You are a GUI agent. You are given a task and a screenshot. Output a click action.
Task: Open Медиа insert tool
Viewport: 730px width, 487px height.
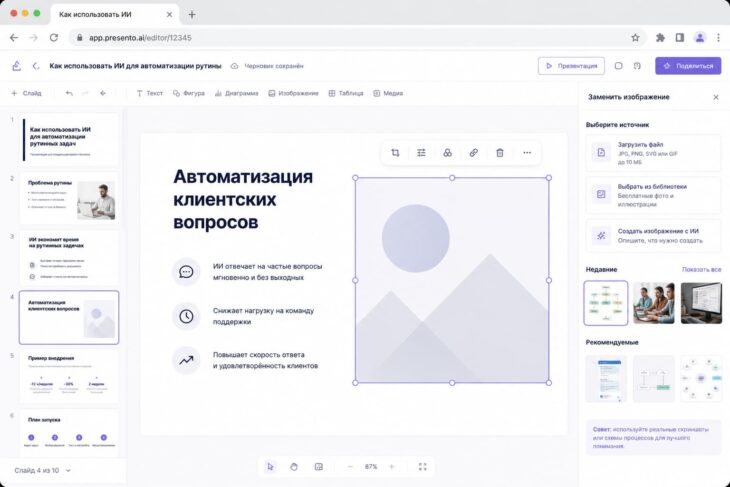pos(388,93)
